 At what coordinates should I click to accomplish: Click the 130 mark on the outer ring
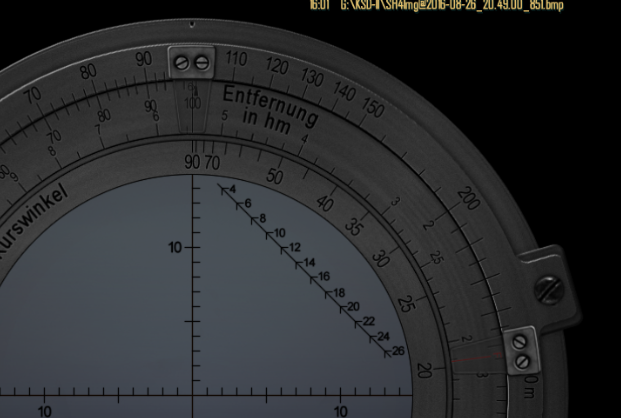[x=312, y=77]
